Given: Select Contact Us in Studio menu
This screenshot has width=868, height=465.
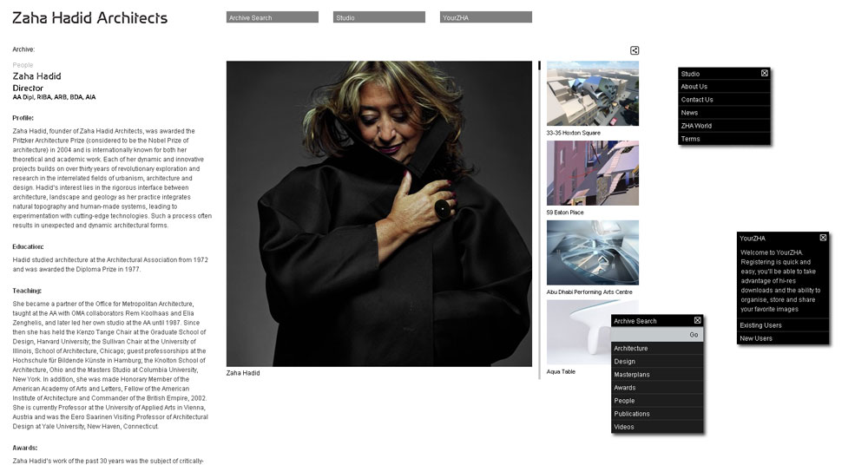Looking at the screenshot, I should point(724,100).
